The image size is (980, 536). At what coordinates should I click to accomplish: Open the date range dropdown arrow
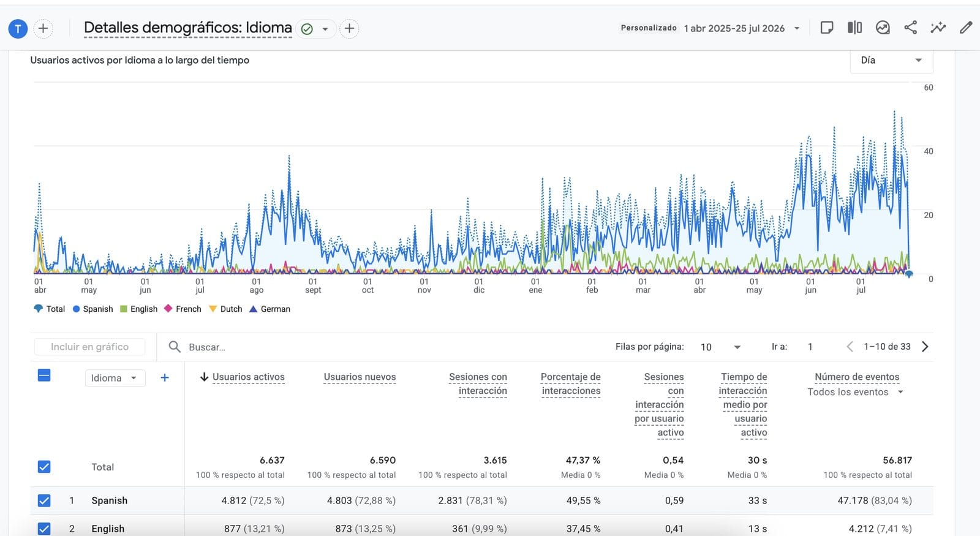click(797, 28)
